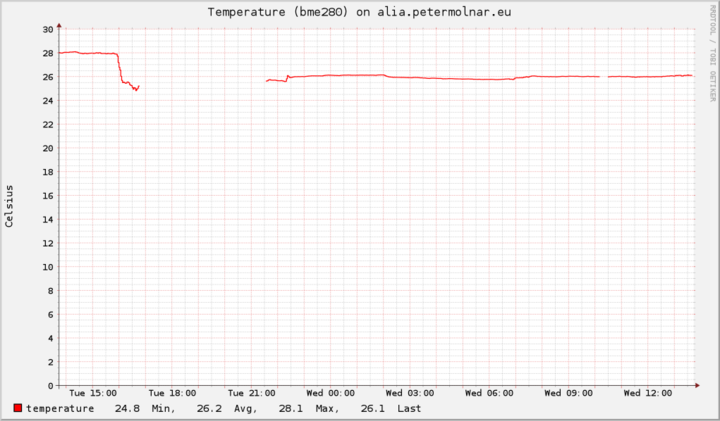Click the 0 label on the y-axis
This screenshot has width=720, height=421.
49,386
